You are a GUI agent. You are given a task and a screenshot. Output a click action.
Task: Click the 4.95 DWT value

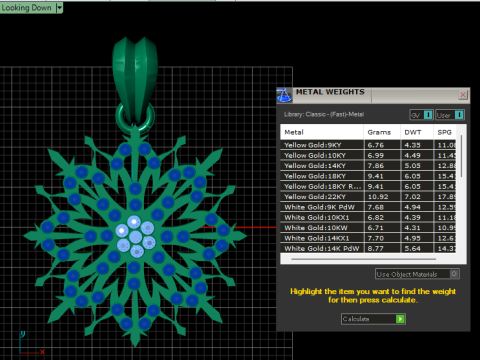click(x=413, y=238)
